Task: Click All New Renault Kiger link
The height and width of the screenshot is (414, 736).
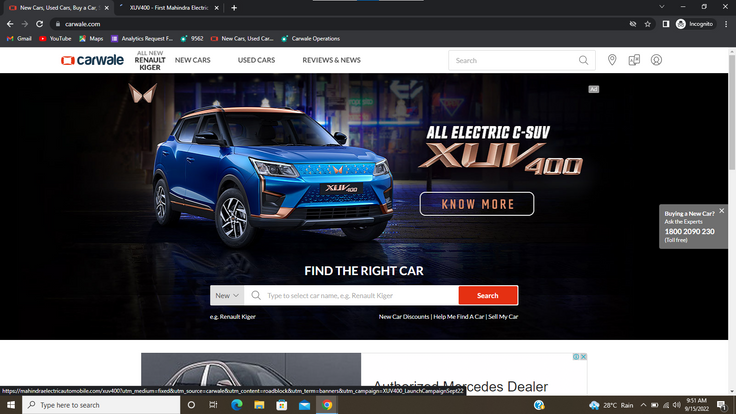Action: coord(150,60)
